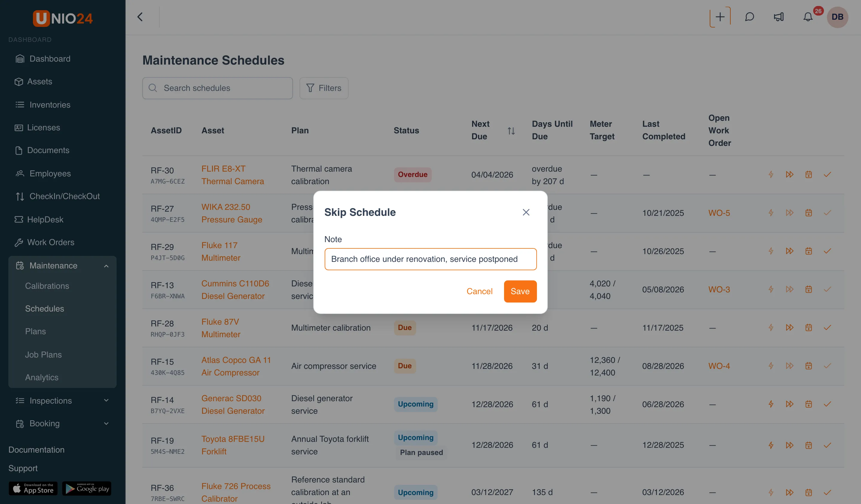Open Toyota 8FBE15U Forklift asset link

(233, 445)
